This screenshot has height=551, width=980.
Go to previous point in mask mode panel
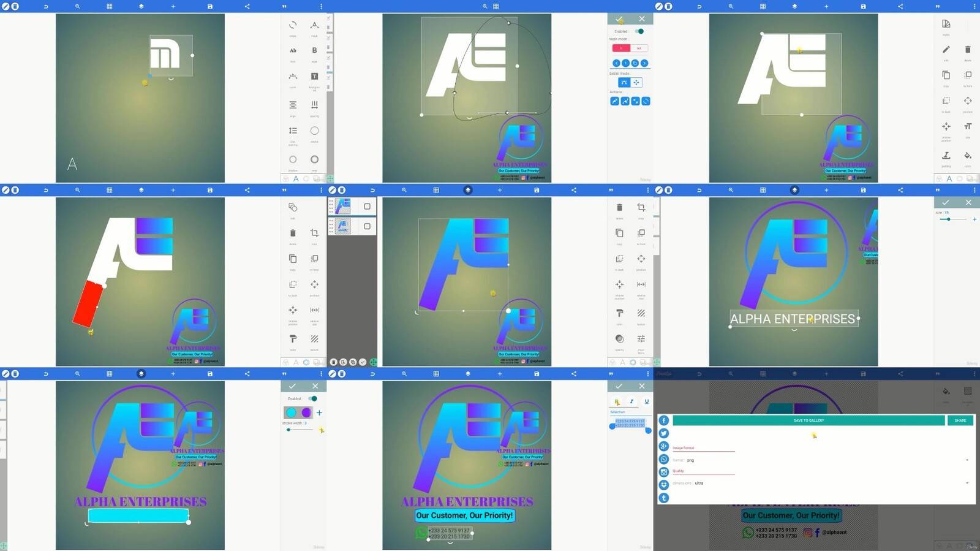[616, 63]
